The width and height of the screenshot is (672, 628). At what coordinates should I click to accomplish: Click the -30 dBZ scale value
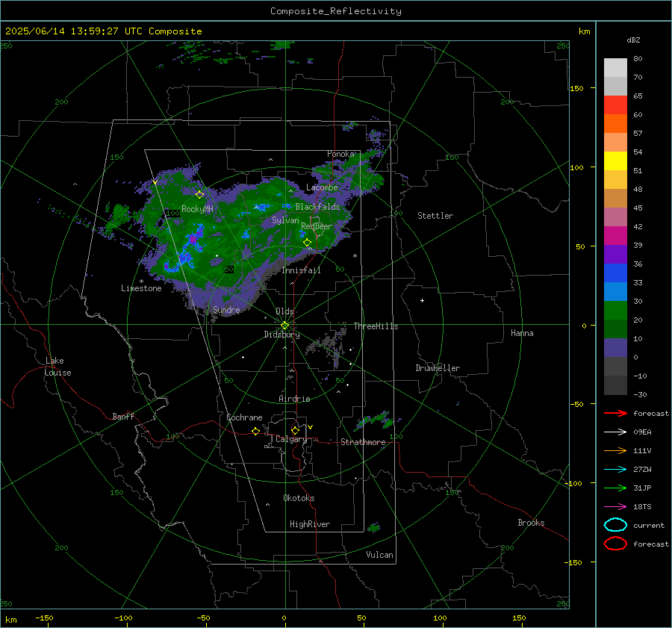[x=640, y=394]
